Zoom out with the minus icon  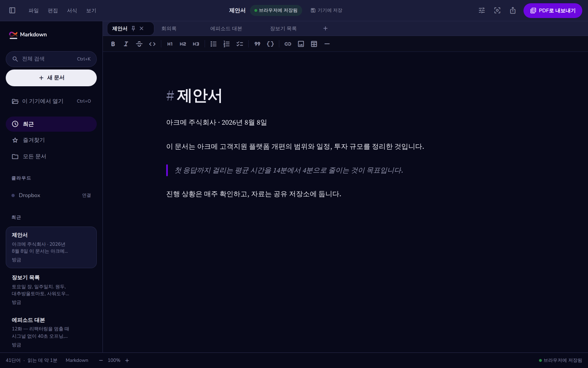pyautogui.click(x=101, y=360)
